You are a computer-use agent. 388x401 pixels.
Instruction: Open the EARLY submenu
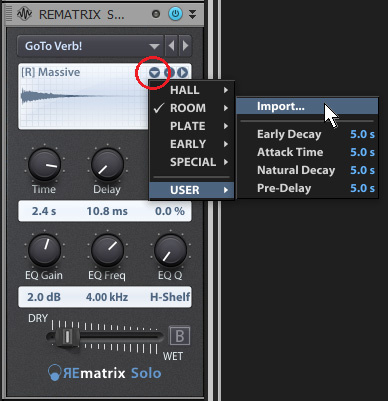point(192,144)
